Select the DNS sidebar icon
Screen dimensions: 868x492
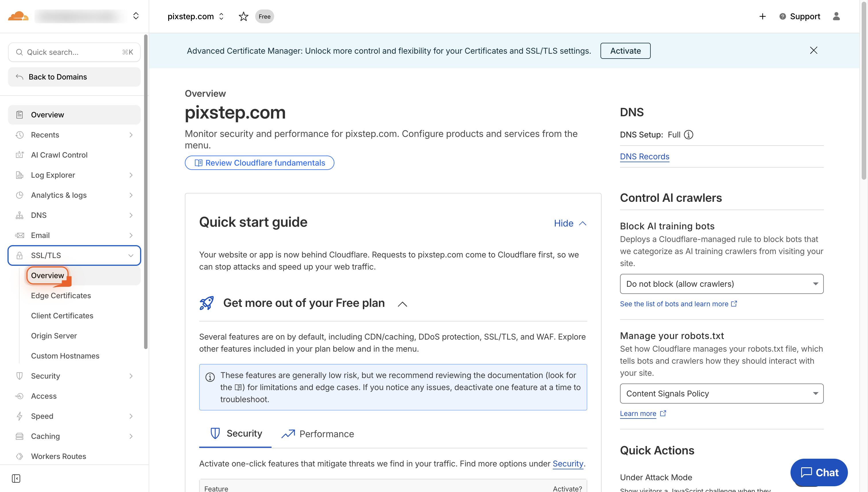pyautogui.click(x=19, y=215)
